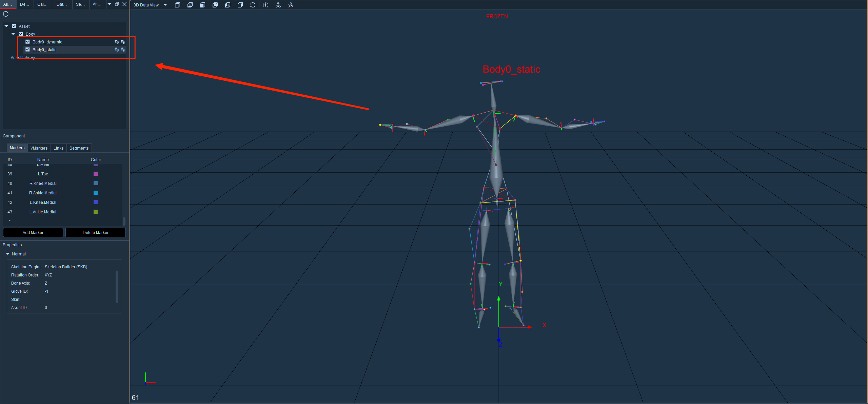Viewport: 868px width, 404px height.
Task: Click the wireless controller icon in toolbar
Action: click(x=278, y=5)
